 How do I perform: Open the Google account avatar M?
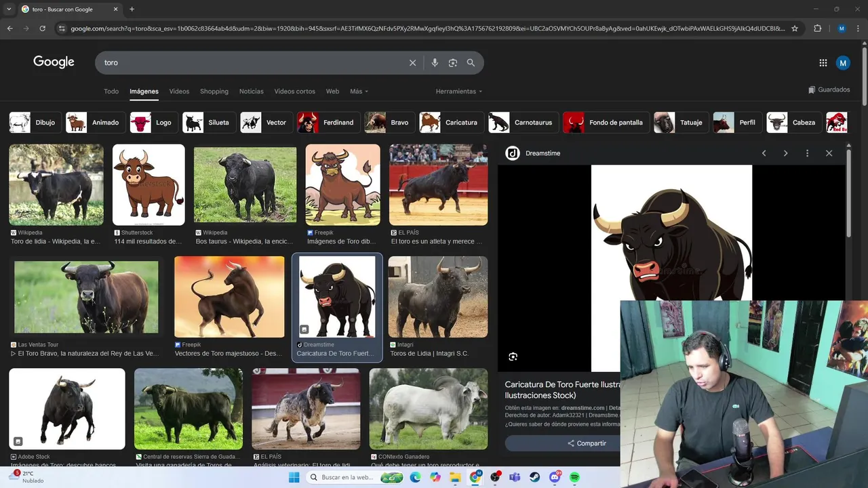tap(843, 62)
